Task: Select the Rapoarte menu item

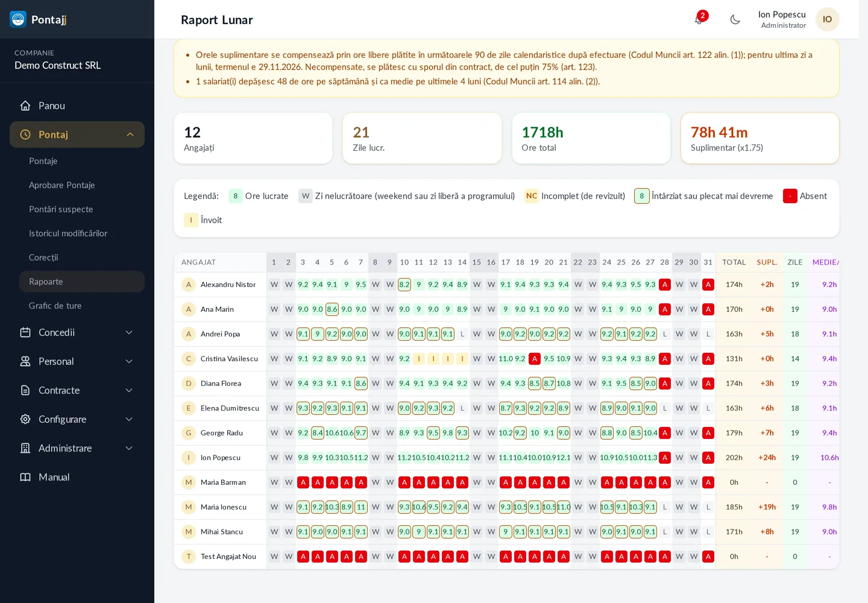Action: click(x=82, y=282)
